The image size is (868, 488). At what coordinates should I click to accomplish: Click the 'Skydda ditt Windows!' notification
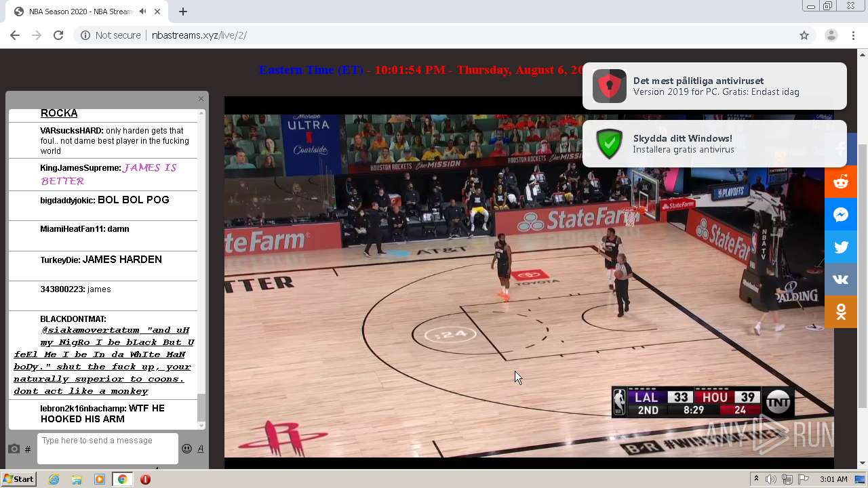click(x=715, y=144)
